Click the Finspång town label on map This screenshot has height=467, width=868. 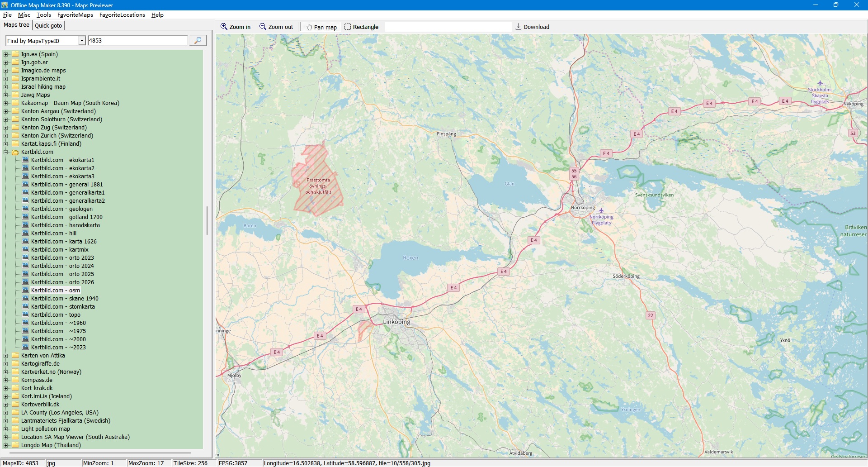point(446,134)
